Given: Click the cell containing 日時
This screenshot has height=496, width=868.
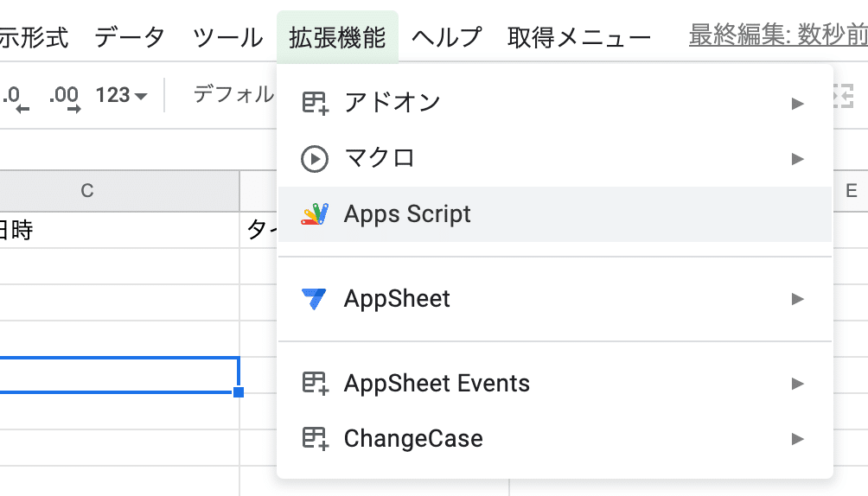Looking at the screenshot, I should pos(119,230).
